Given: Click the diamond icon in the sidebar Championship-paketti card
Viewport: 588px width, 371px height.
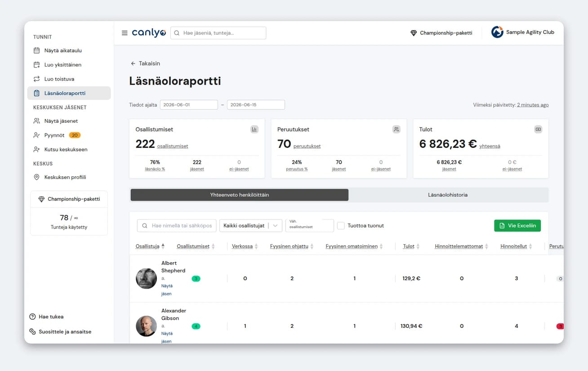Looking at the screenshot, I should (41, 199).
